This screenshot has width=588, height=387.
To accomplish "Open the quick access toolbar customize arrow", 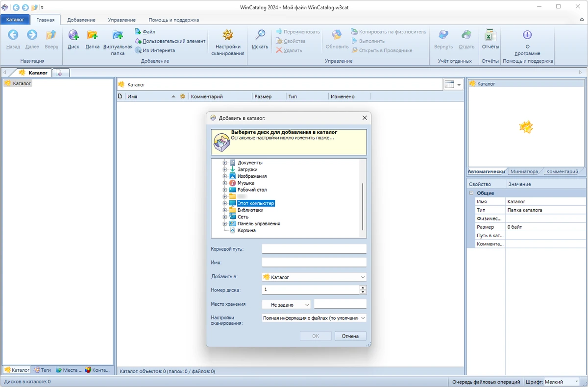I will (42, 7).
